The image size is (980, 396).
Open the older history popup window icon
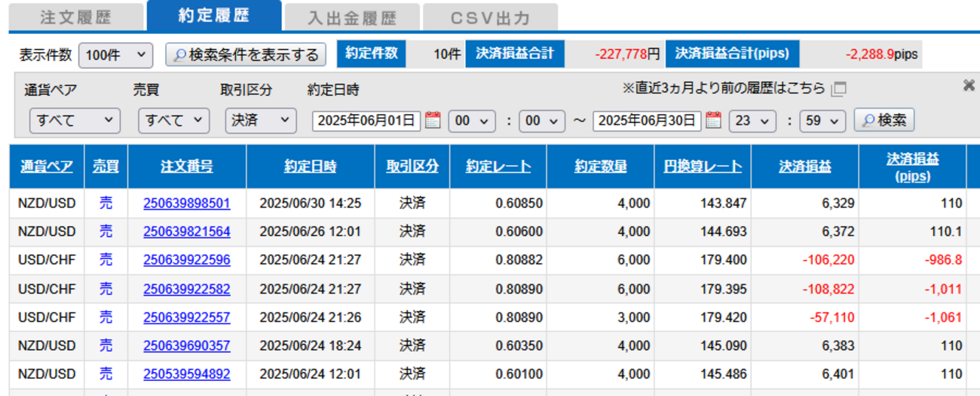(838, 89)
